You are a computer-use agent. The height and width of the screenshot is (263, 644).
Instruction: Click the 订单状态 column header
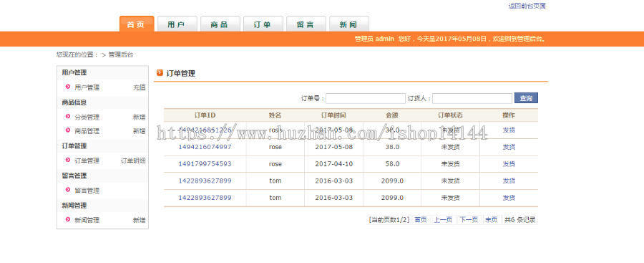click(450, 115)
